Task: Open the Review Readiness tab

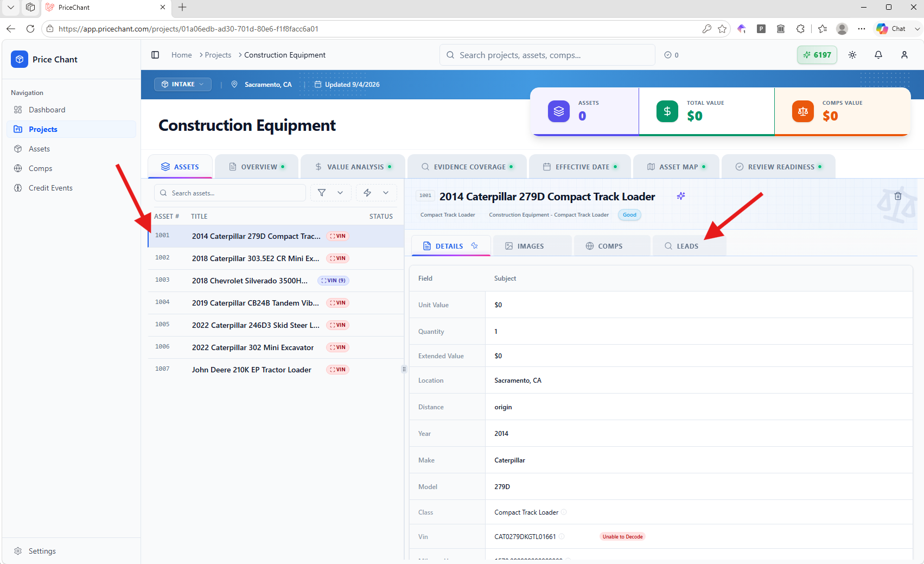Action: point(779,167)
